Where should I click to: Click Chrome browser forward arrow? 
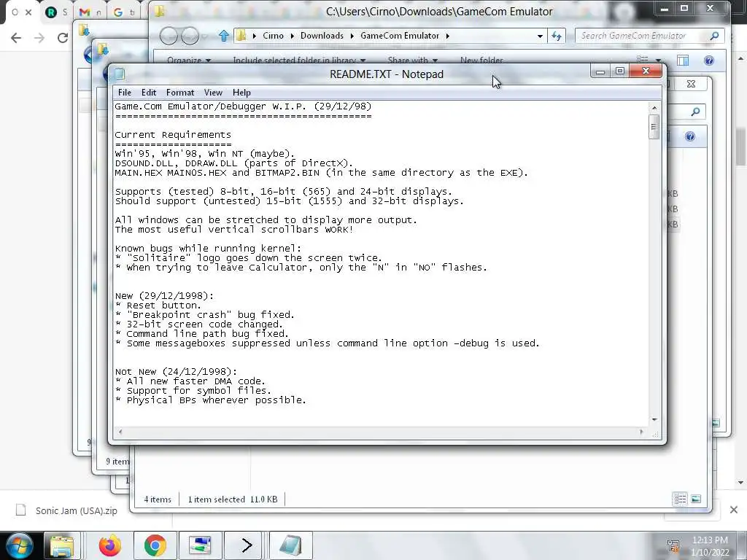click(x=39, y=38)
